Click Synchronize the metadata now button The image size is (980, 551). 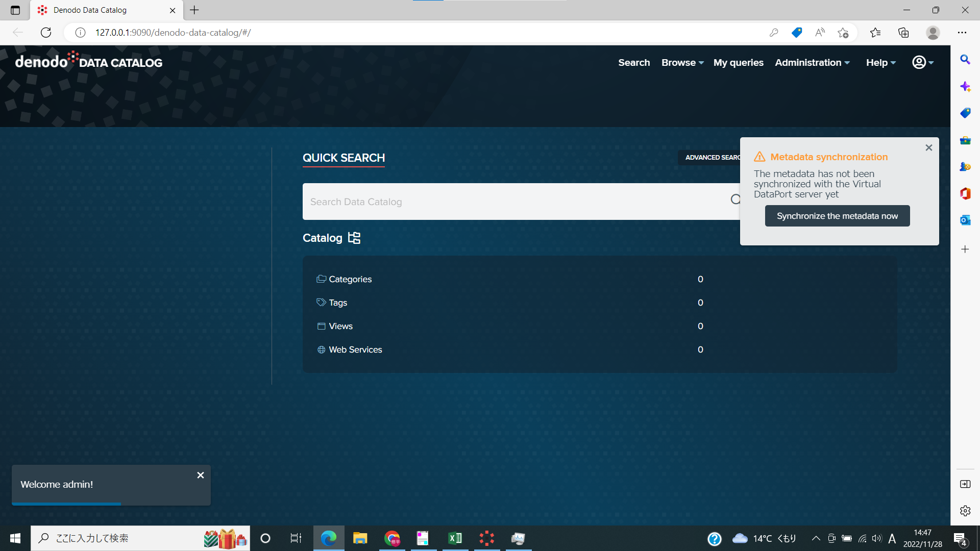click(837, 216)
